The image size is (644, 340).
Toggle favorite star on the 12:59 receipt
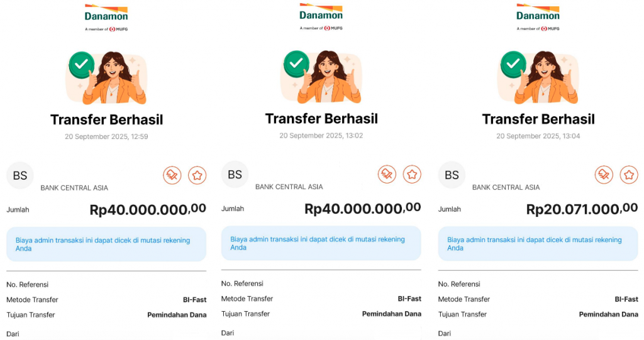[197, 175]
